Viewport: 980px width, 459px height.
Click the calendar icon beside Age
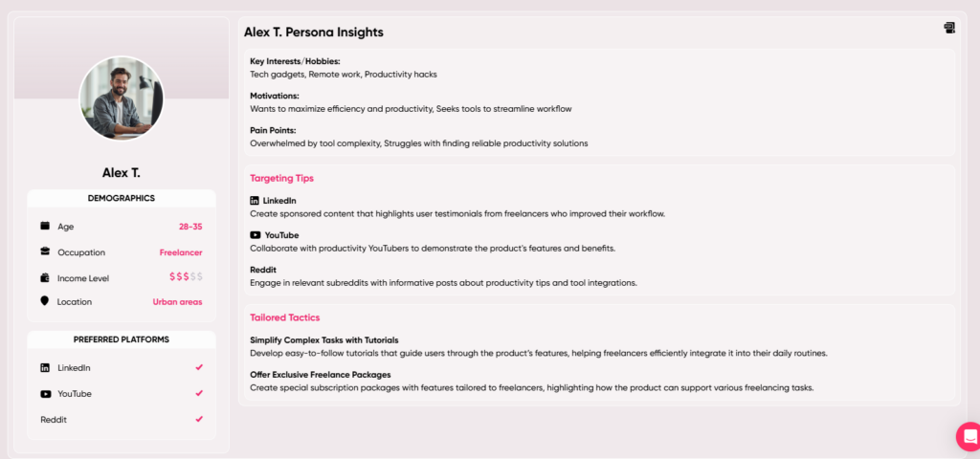45,226
